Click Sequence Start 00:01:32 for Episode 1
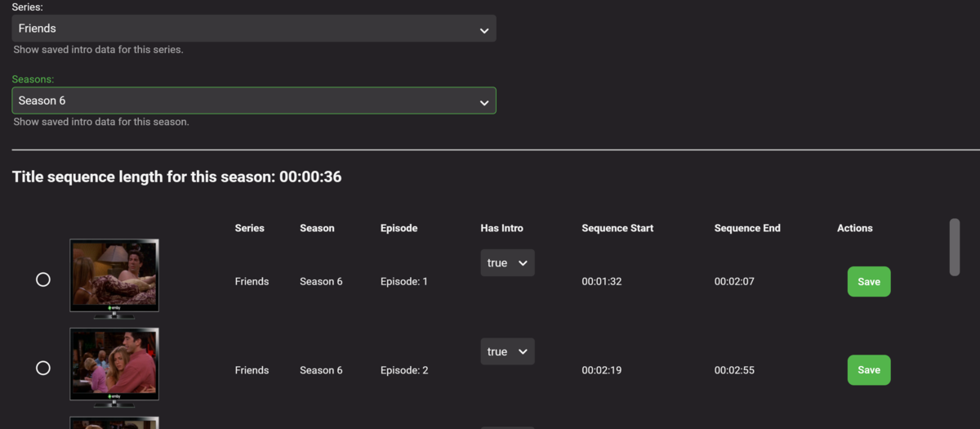This screenshot has height=429, width=980. 602,282
